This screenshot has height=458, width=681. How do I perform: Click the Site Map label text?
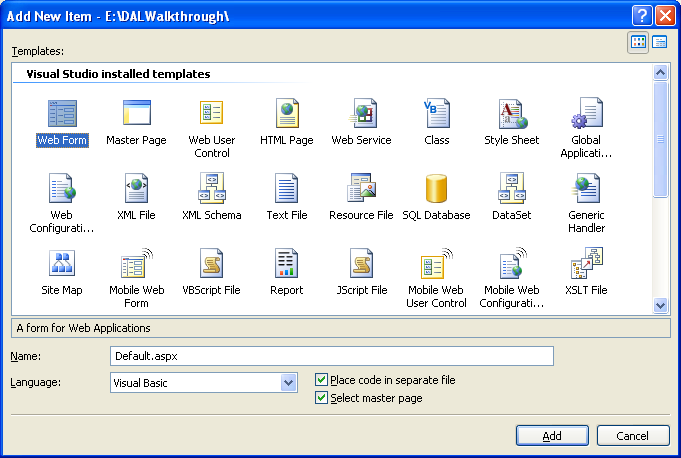pyautogui.click(x=62, y=290)
